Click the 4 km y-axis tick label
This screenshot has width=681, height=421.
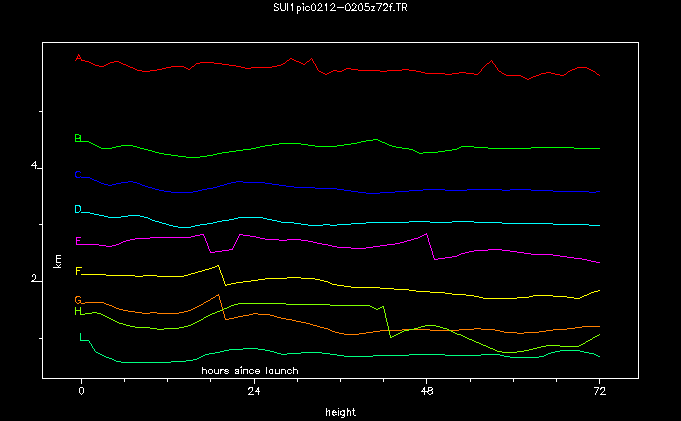point(33,165)
